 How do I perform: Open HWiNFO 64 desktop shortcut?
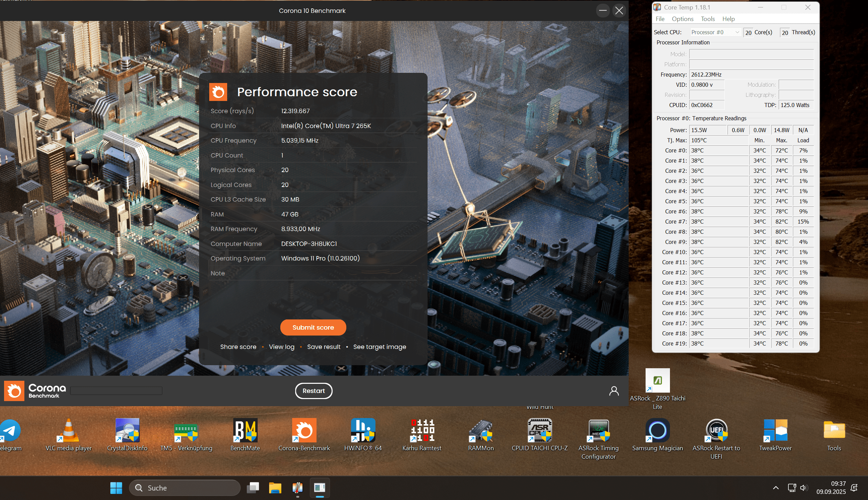pyautogui.click(x=363, y=431)
